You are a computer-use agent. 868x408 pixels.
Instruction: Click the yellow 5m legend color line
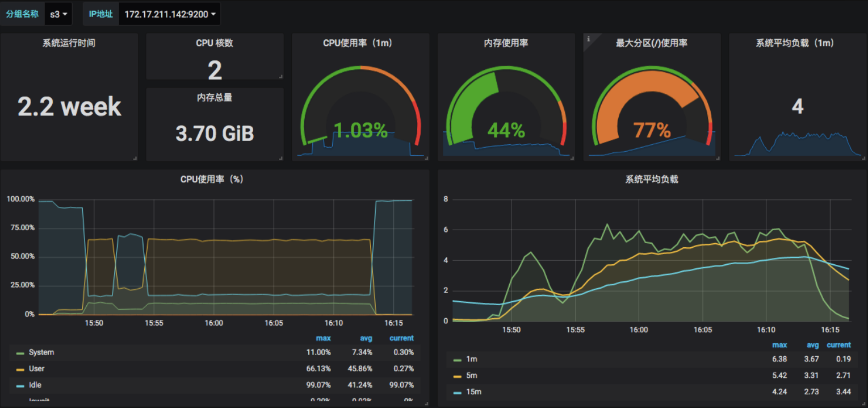tap(458, 376)
